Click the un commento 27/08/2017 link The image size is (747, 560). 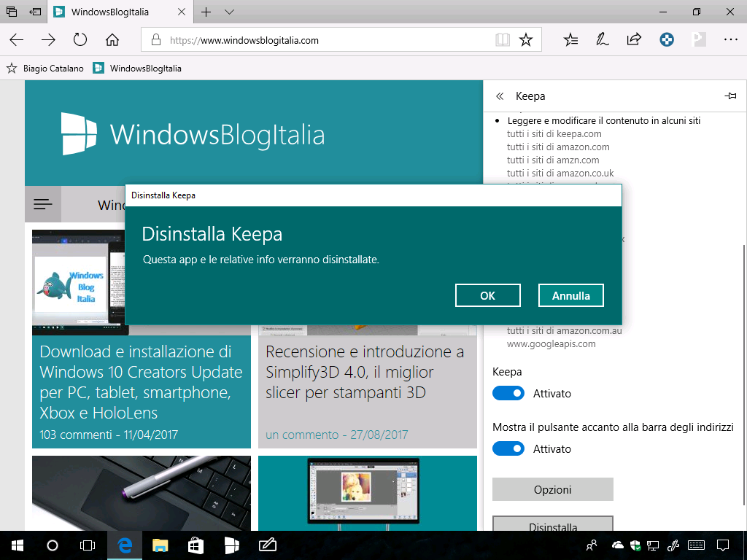click(337, 435)
